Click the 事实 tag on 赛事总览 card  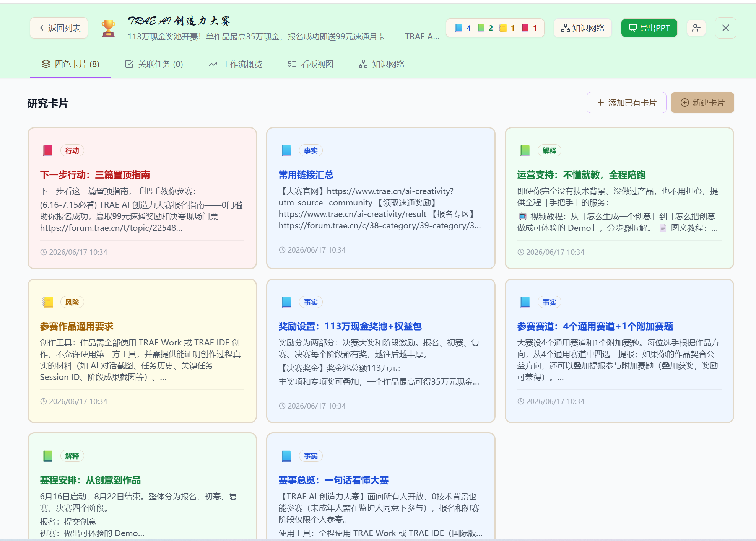pos(311,456)
